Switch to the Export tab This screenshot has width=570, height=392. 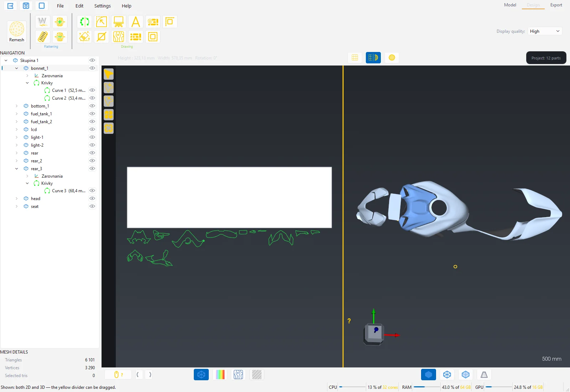(556, 5)
